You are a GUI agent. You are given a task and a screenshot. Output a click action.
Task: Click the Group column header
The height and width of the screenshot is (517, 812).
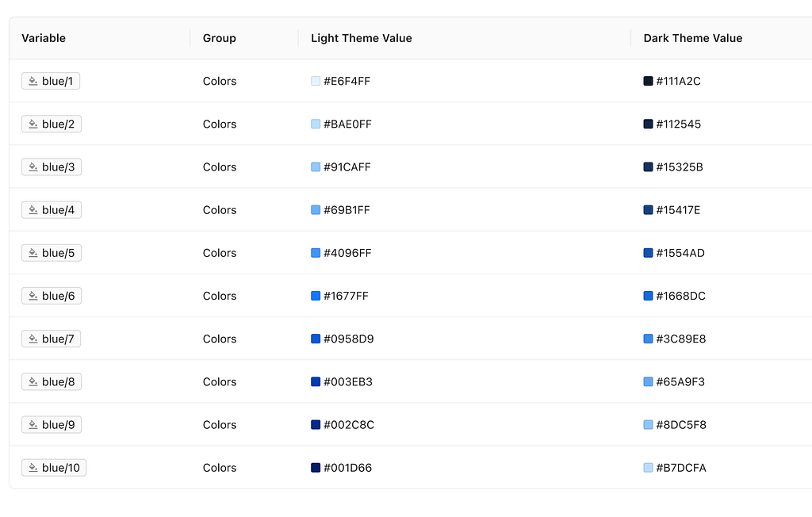pos(220,38)
